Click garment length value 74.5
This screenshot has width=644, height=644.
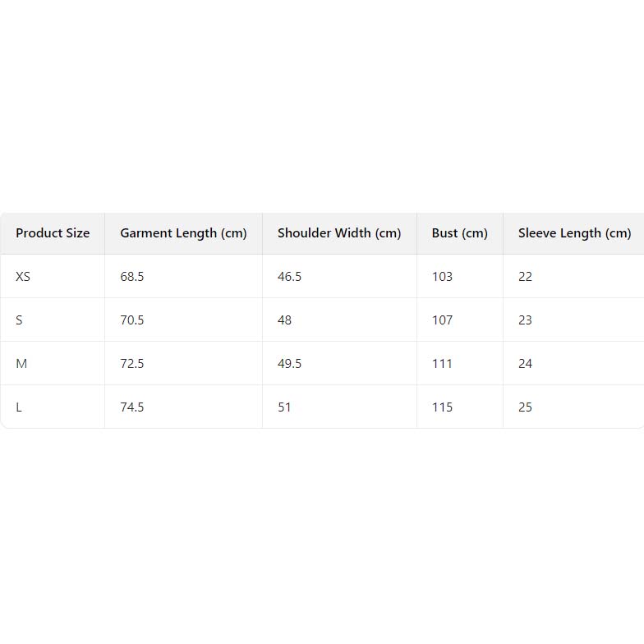coord(132,407)
